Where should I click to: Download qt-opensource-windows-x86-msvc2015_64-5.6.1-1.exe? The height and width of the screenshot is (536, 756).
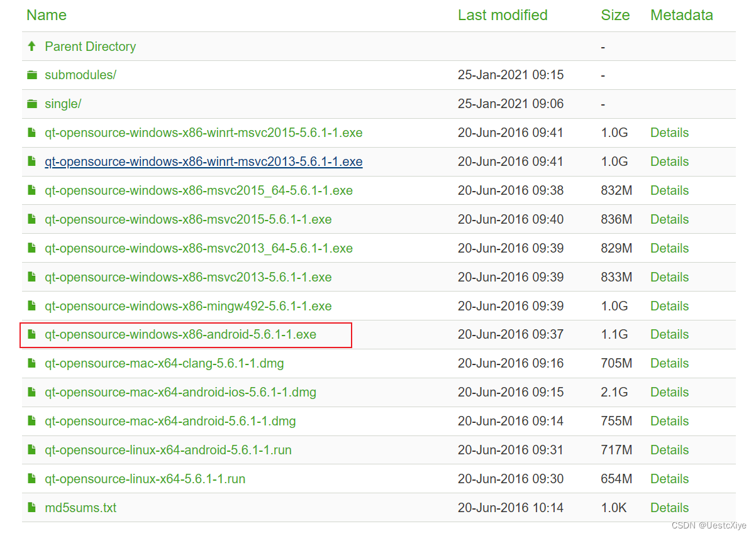[x=199, y=190]
